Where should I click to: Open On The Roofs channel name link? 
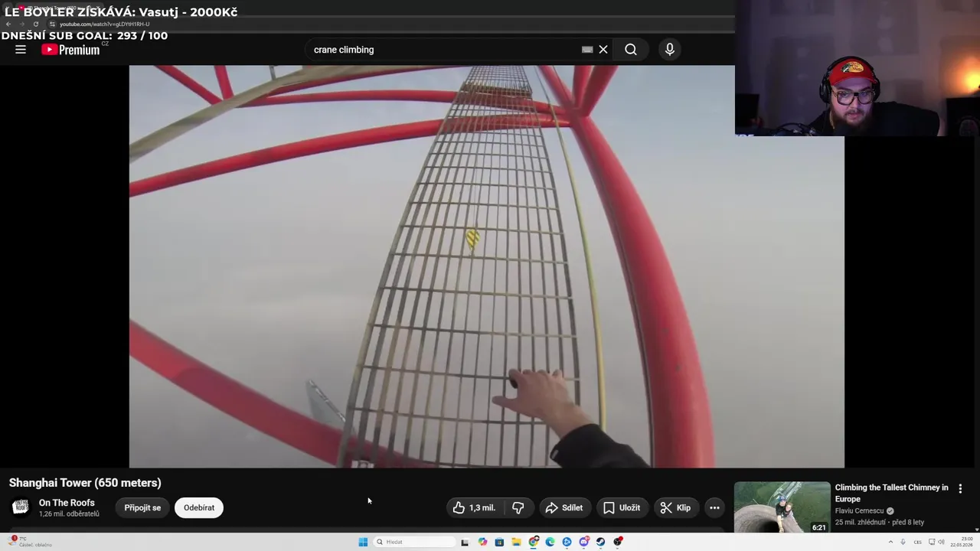click(x=67, y=503)
